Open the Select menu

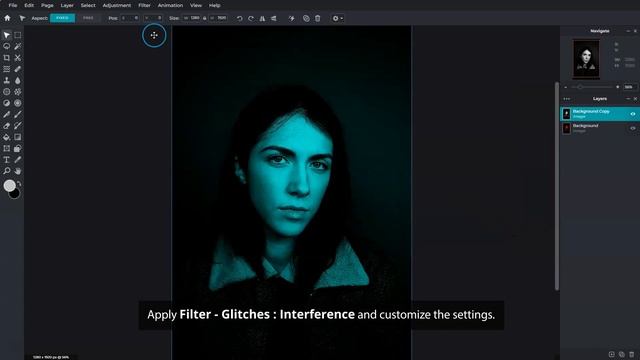(x=88, y=5)
